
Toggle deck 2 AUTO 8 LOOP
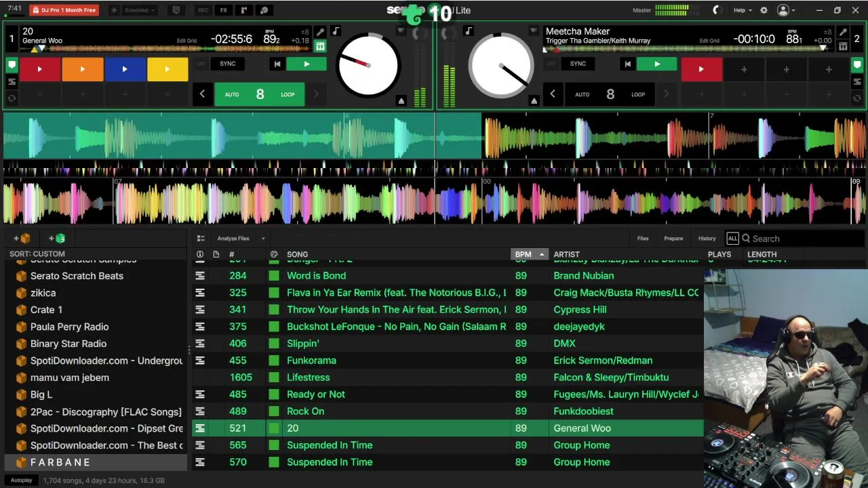[x=610, y=94]
